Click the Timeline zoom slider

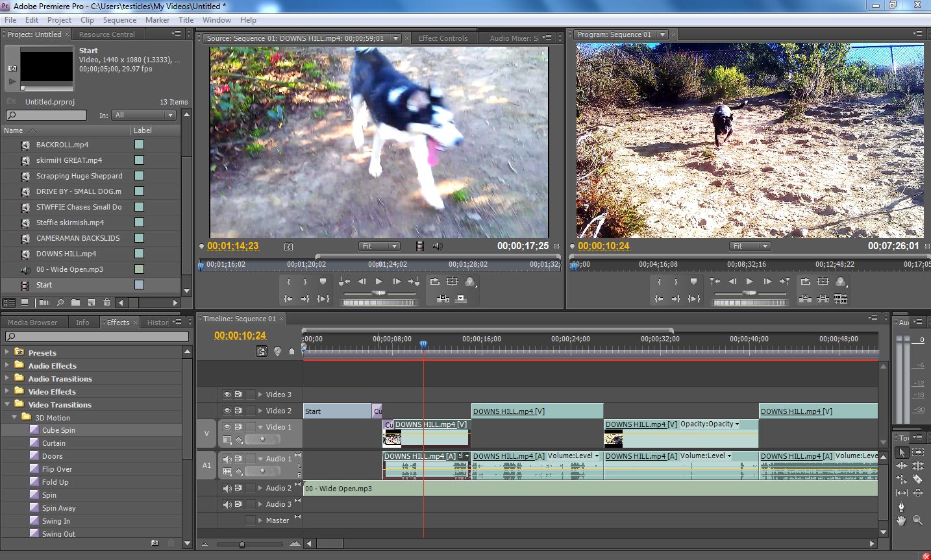pos(242,544)
